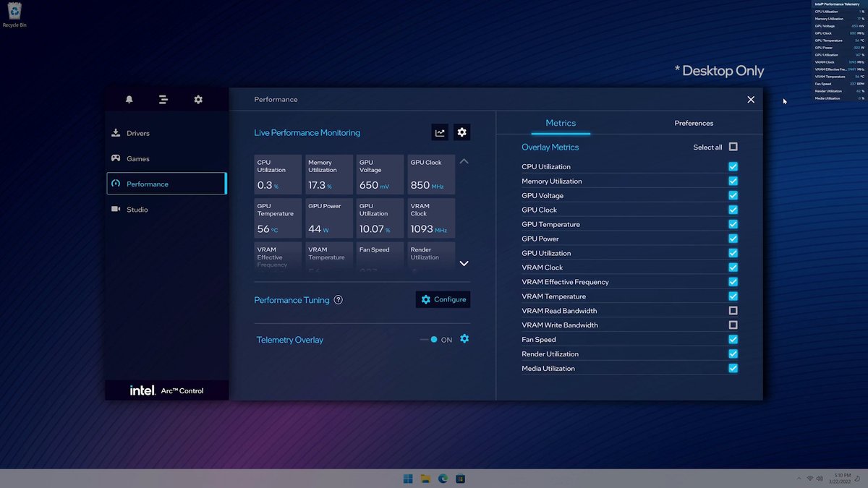Switch to the Preferences tab

coord(694,123)
